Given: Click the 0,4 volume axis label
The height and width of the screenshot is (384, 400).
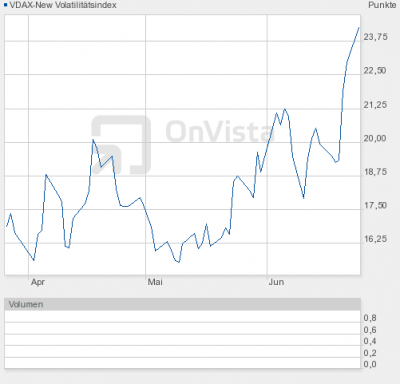Looking at the screenshot, I should coord(370,341).
